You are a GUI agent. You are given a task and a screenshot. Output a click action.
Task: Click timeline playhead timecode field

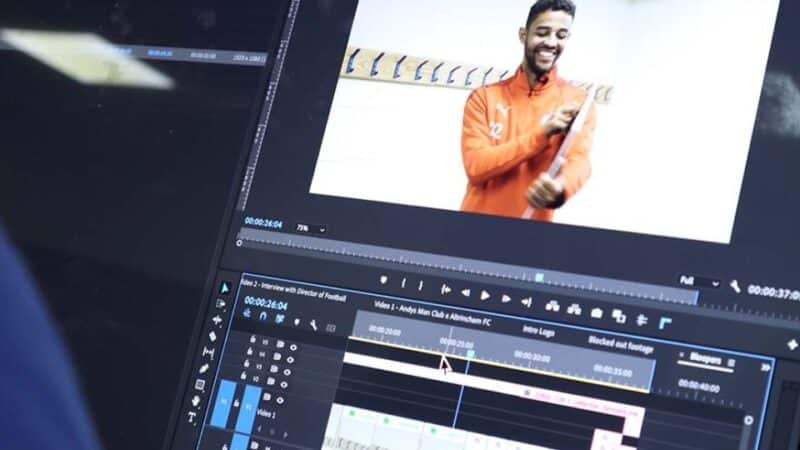266,304
